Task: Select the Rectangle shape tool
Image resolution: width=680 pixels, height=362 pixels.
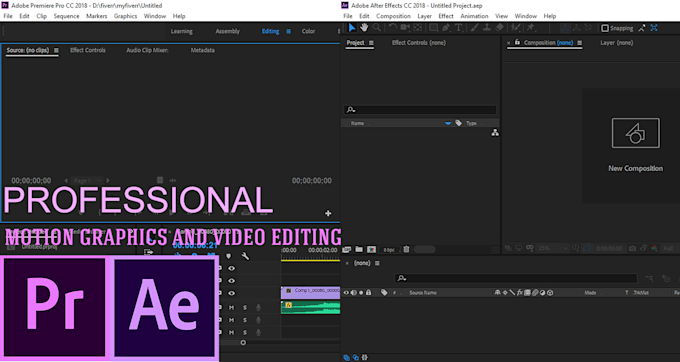Action: pyautogui.click(x=433, y=28)
